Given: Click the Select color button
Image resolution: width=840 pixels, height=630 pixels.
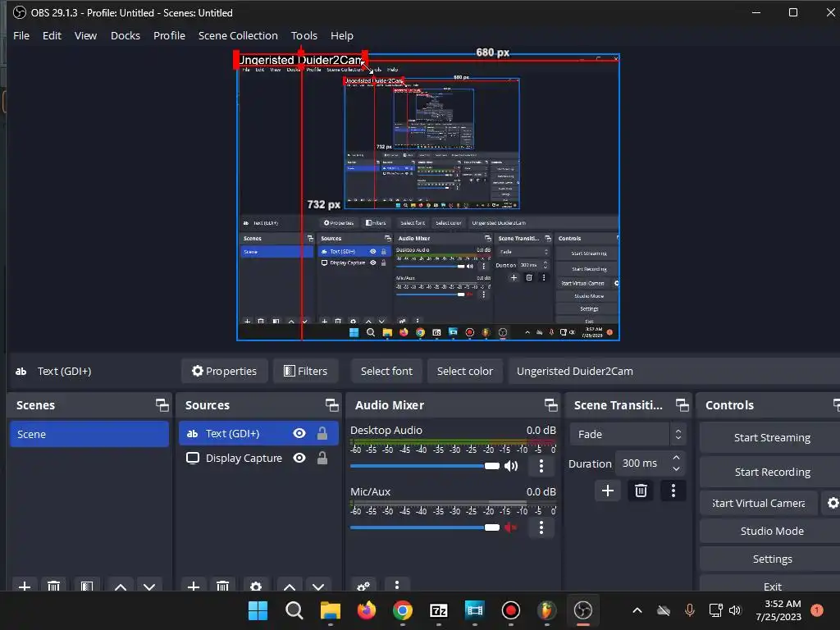Looking at the screenshot, I should [464, 372].
